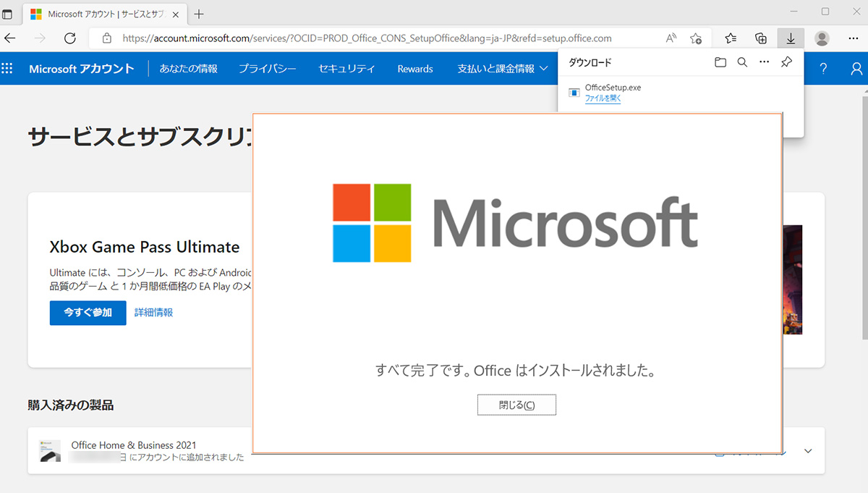868x493 pixels.
Task: Open the あなたの情報 menu
Action: [189, 69]
